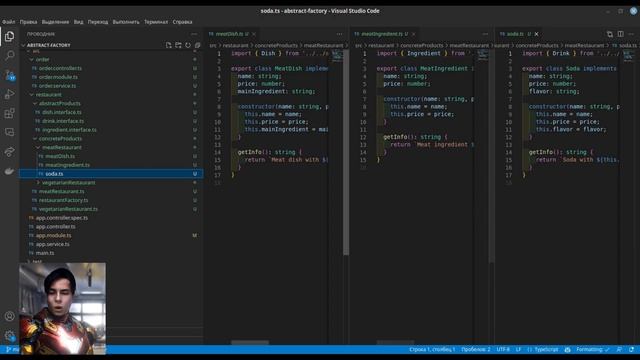
Task: Open the Explorer view in activity bar
Action: click(9, 36)
